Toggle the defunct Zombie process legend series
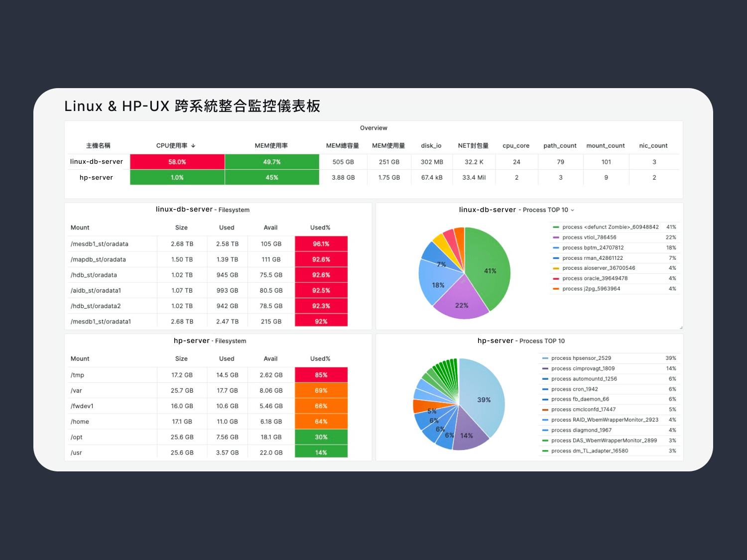This screenshot has width=747, height=560. pos(610,227)
